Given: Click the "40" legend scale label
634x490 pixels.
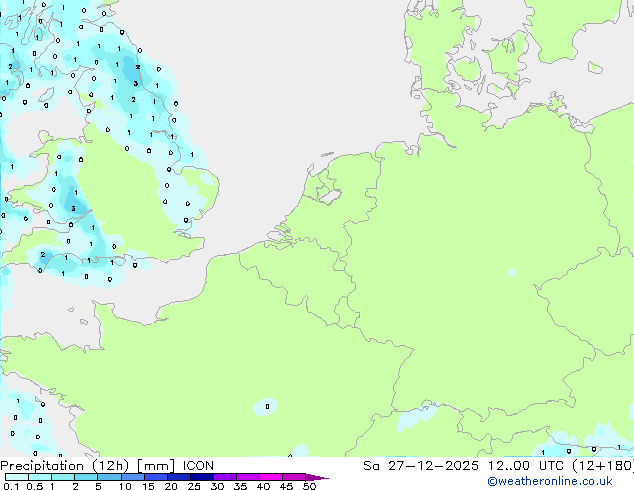Looking at the screenshot, I should [263, 486].
